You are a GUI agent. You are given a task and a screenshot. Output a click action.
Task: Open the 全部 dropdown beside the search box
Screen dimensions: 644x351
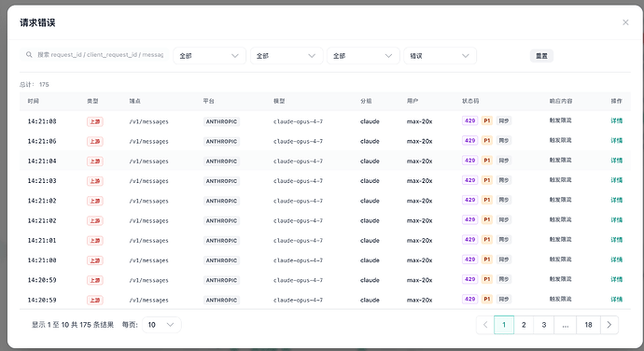pos(209,55)
